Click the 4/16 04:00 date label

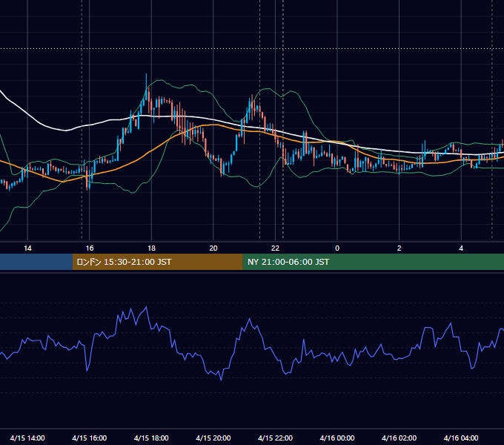point(461,438)
